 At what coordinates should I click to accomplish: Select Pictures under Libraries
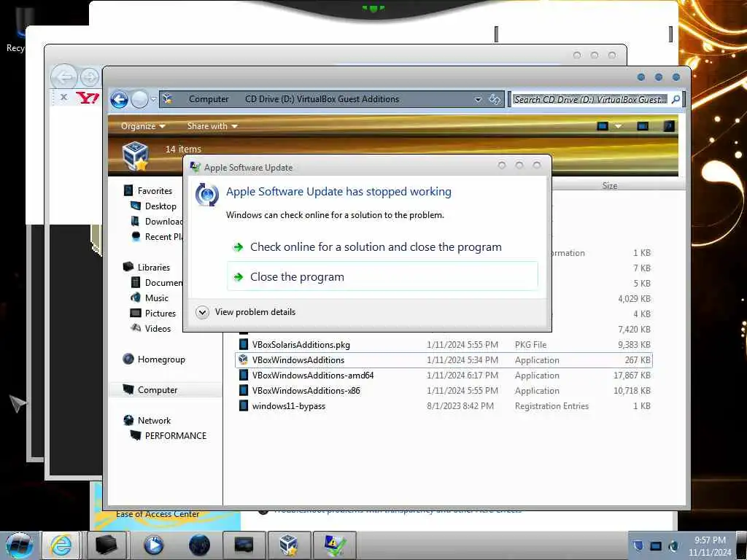coord(160,314)
